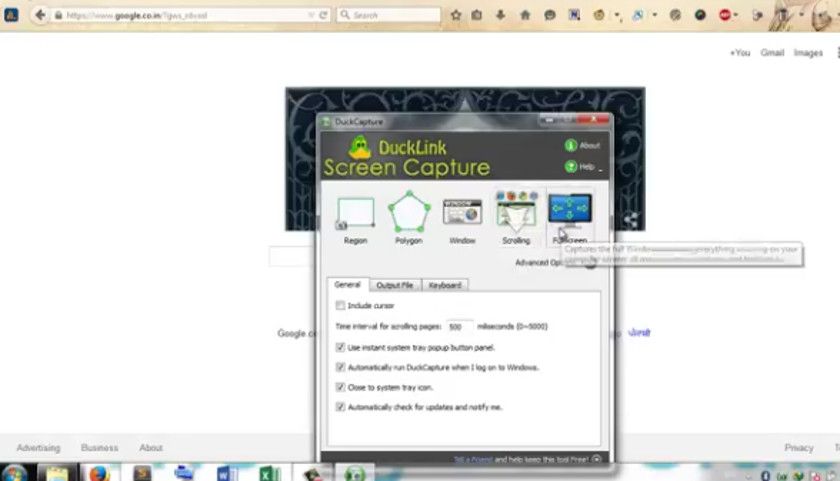Open the About info icon
Screen dimensions: 840x481
pyautogui.click(x=571, y=145)
